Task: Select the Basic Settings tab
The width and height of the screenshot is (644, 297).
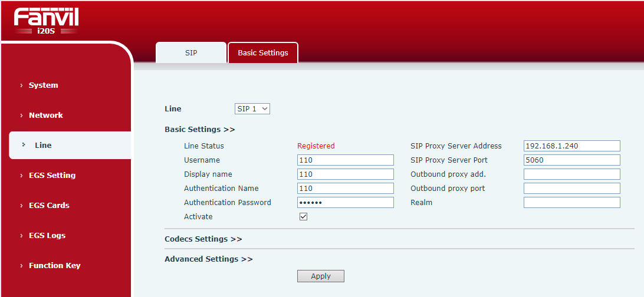Action: tap(263, 52)
